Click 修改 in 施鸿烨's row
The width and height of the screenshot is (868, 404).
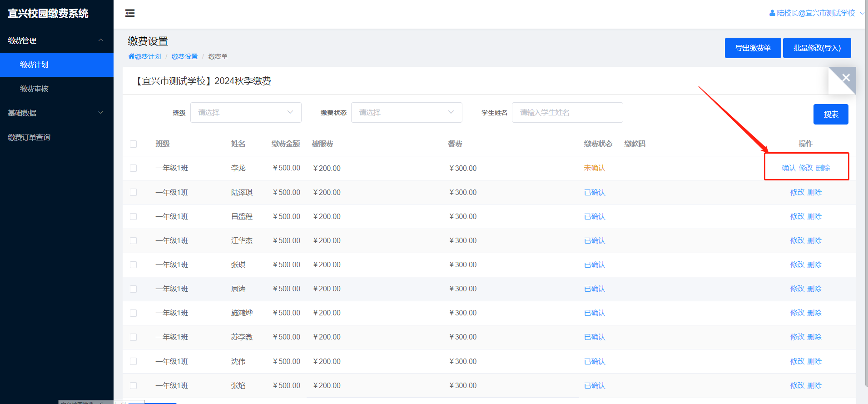point(797,313)
